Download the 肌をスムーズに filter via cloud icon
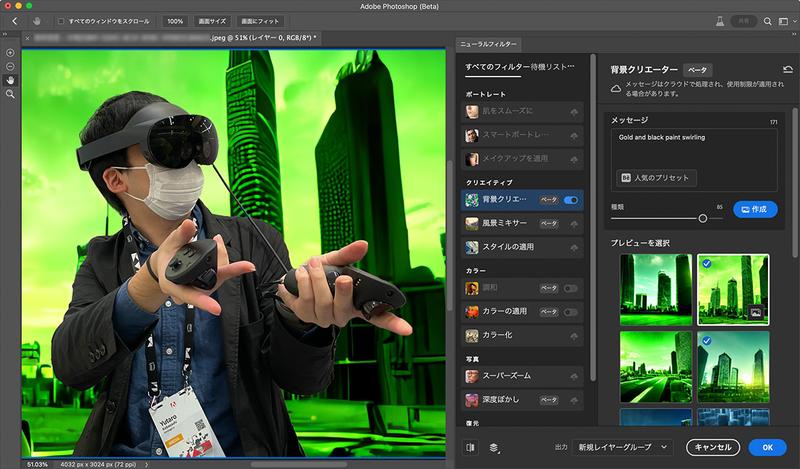 click(x=574, y=112)
